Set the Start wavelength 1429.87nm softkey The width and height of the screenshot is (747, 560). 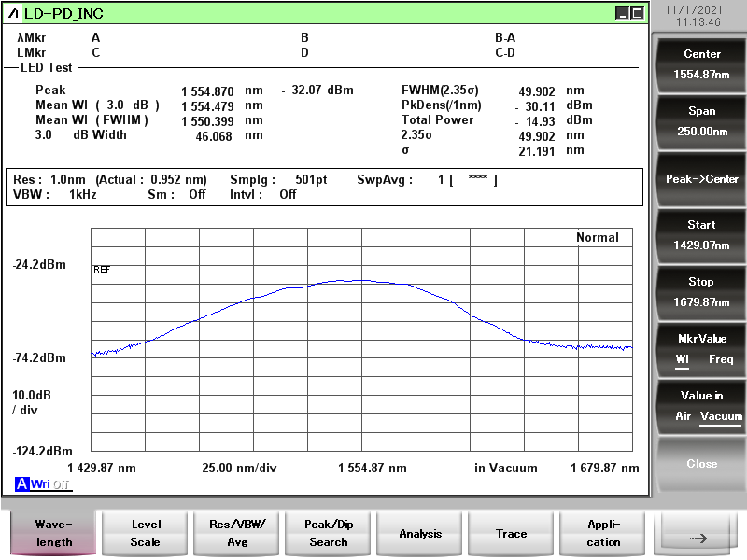coord(701,234)
